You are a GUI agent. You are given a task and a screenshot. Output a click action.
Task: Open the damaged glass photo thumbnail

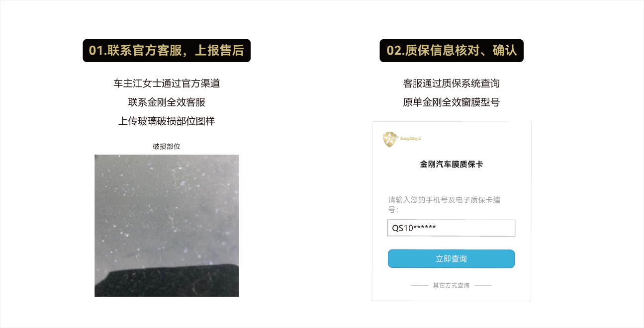[x=167, y=226]
